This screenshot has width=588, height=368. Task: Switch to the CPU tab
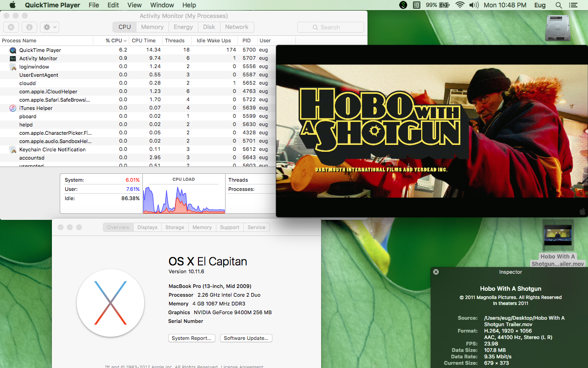click(x=124, y=27)
